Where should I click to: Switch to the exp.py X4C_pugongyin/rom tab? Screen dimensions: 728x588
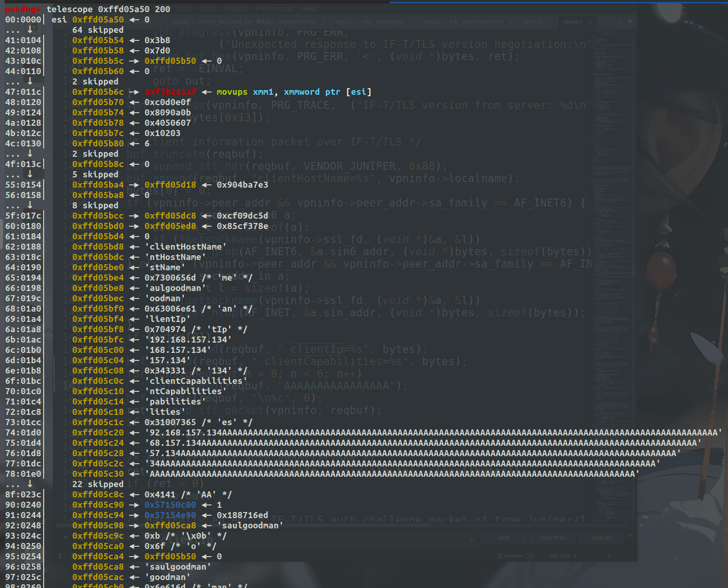point(462,22)
